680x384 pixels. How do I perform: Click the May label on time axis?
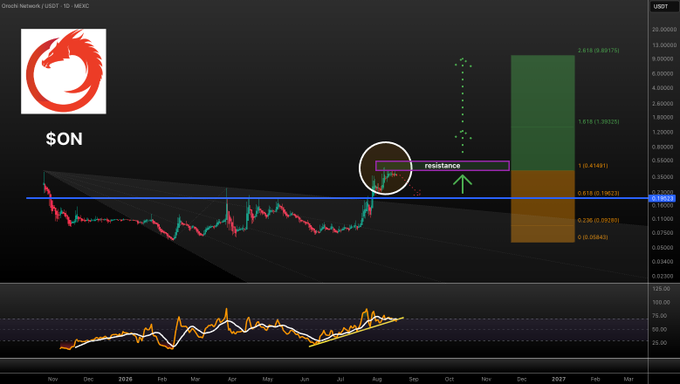pyautogui.click(x=268, y=379)
